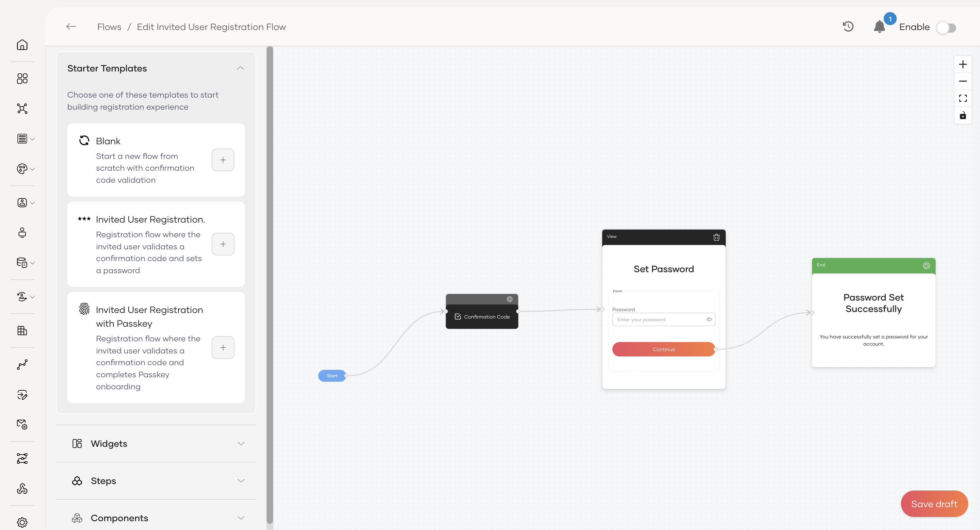Click the version history clock icon
The image size is (980, 530).
(848, 27)
